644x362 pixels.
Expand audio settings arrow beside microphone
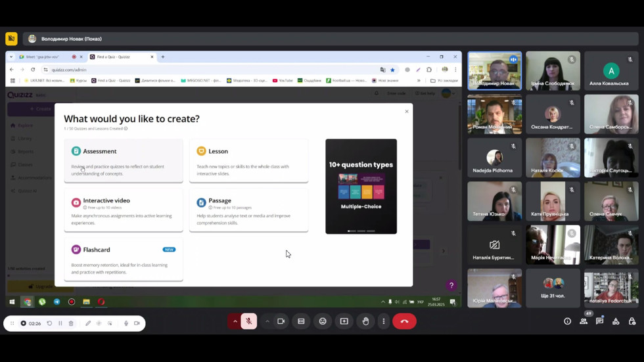click(235, 321)
